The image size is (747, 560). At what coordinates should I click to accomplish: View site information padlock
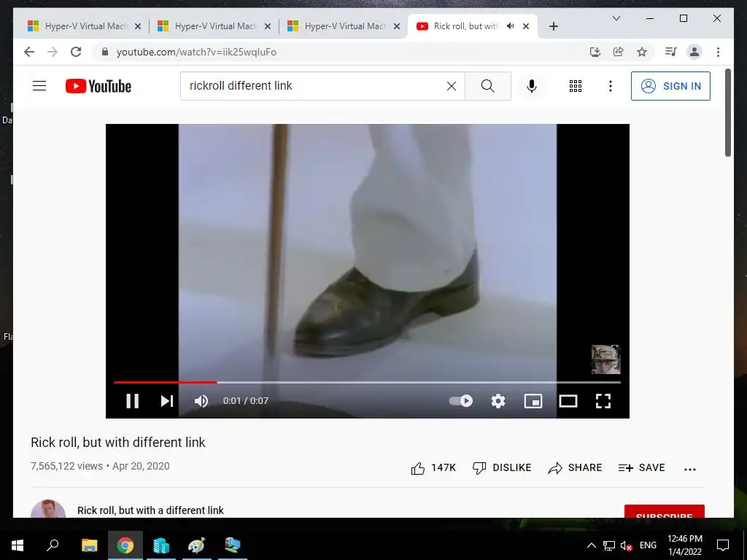coord(105,52)
